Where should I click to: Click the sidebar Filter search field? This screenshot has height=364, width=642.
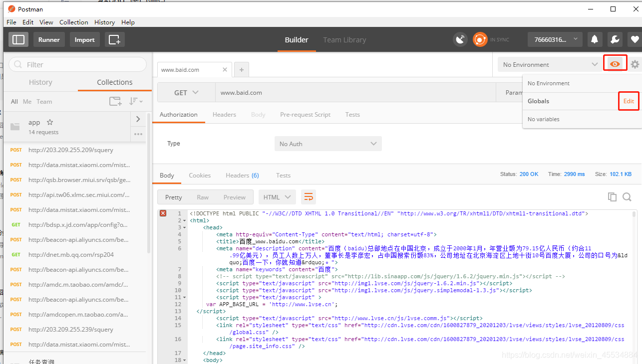coord(77,64)
